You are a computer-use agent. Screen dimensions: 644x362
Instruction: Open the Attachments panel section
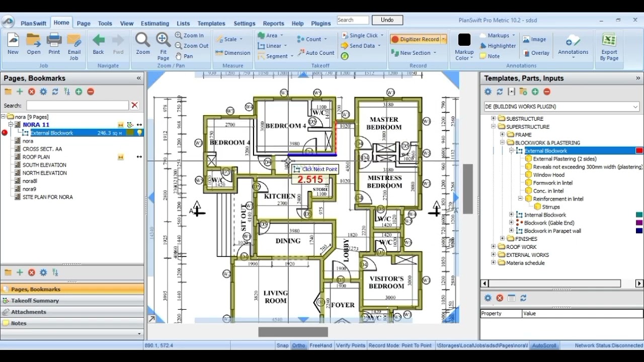72,312
